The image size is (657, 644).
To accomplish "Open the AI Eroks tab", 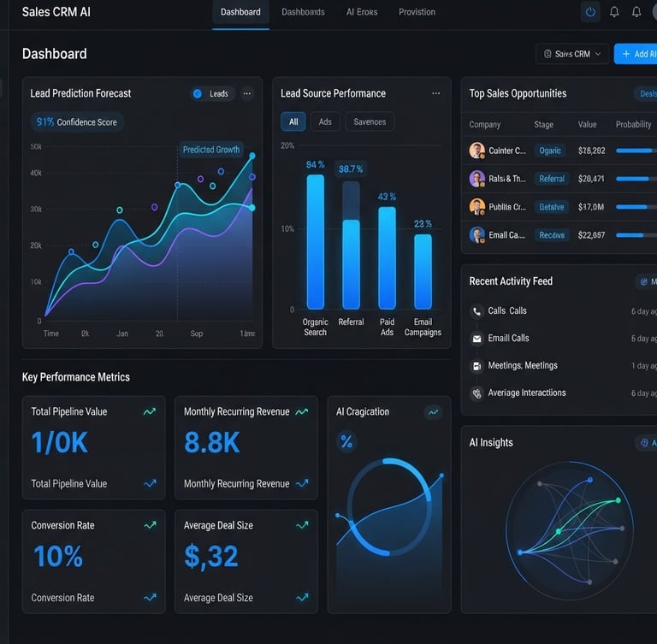I will 362,12.
